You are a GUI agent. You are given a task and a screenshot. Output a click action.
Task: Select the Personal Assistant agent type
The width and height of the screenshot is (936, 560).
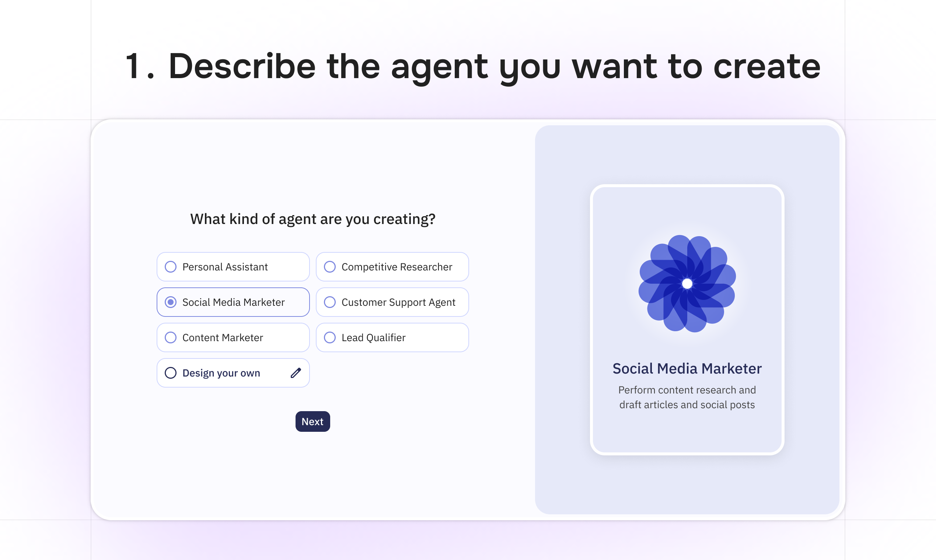233,267
